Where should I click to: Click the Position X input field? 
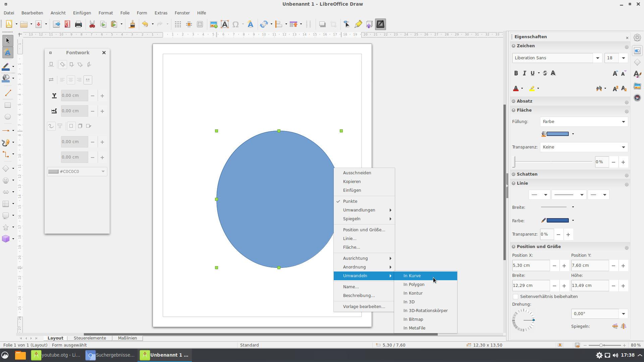tap(530, 265)
